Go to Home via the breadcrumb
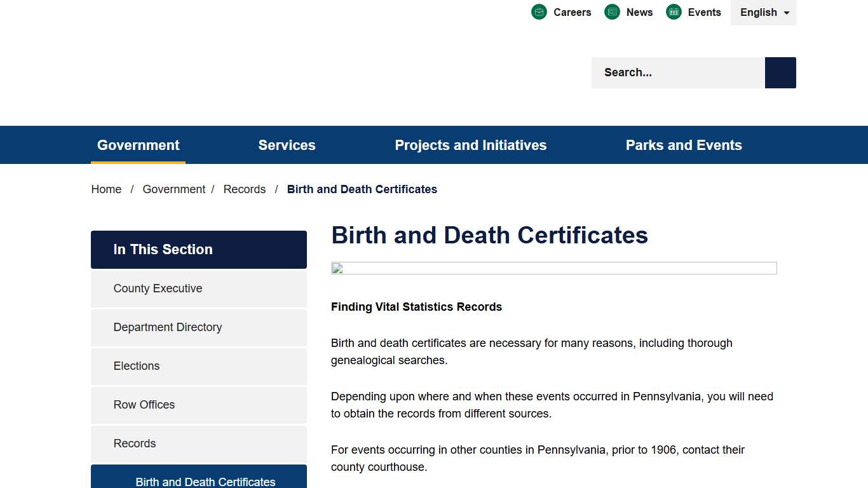The image size is (868, 488). 105,189
